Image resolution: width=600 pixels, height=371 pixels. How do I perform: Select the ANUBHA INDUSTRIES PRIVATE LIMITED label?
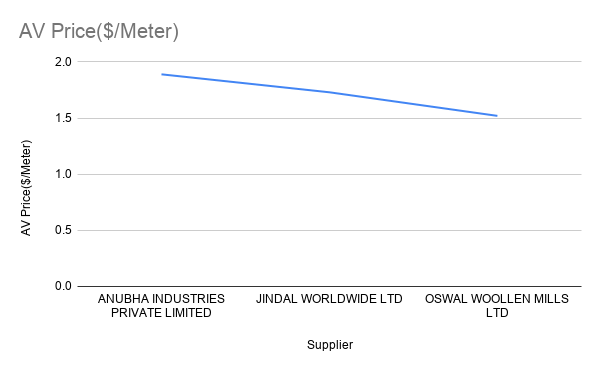[x=161, y=306]
